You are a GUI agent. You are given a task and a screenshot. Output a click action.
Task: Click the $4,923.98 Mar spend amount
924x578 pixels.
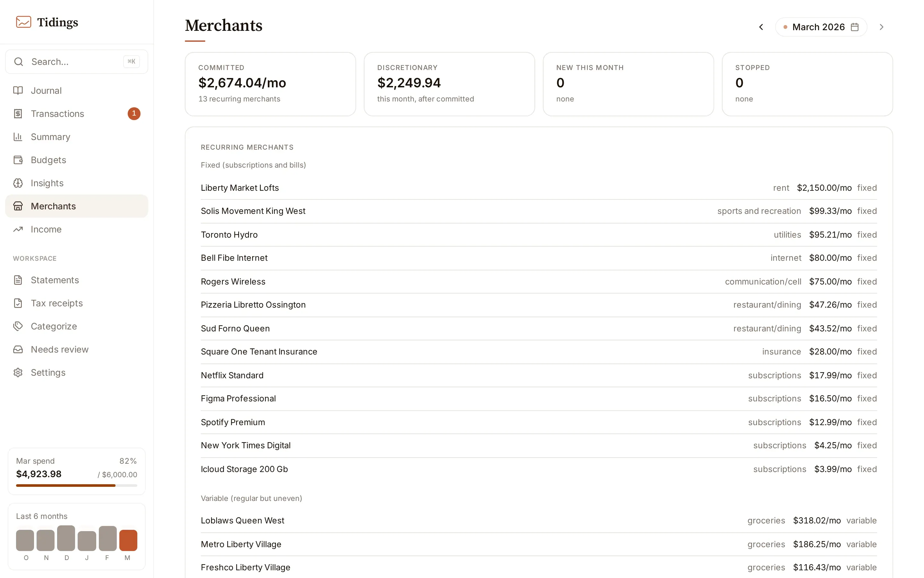click(x=38, y=474)
